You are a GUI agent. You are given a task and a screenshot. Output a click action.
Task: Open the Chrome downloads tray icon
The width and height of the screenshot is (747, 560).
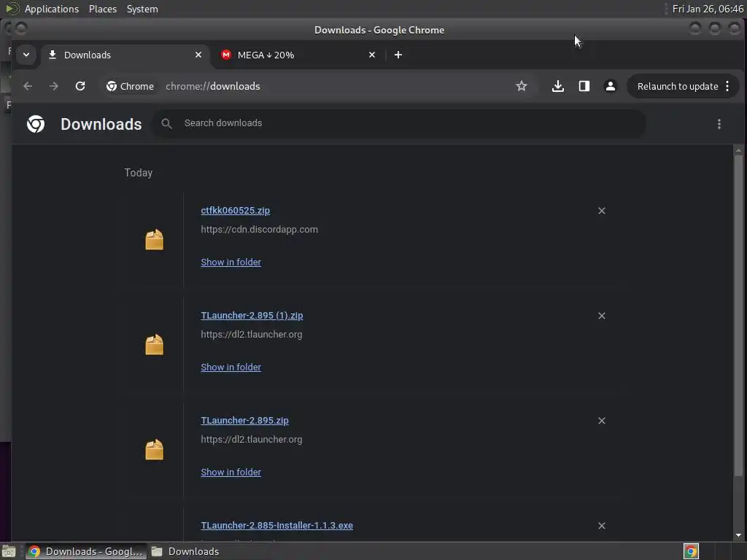click(x=558, y=86)
